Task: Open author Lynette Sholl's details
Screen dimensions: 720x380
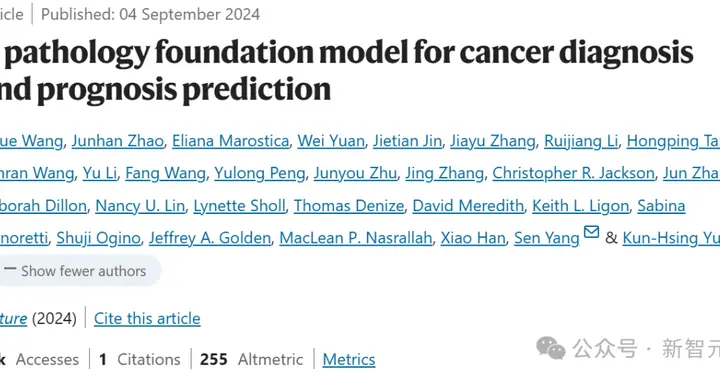Action: click(x=239, y=206)
